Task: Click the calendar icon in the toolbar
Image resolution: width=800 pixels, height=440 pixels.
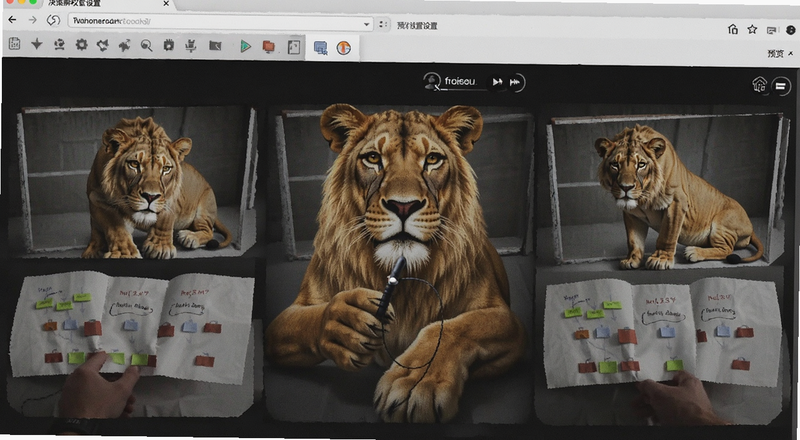Action: click(x=14, y=44)
